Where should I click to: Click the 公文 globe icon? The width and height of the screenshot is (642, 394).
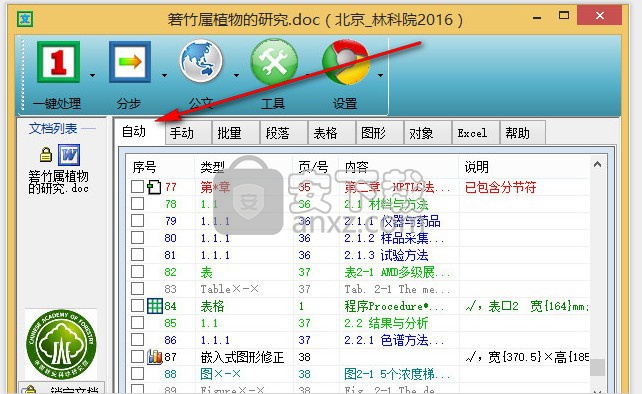[x=201, y=61]
